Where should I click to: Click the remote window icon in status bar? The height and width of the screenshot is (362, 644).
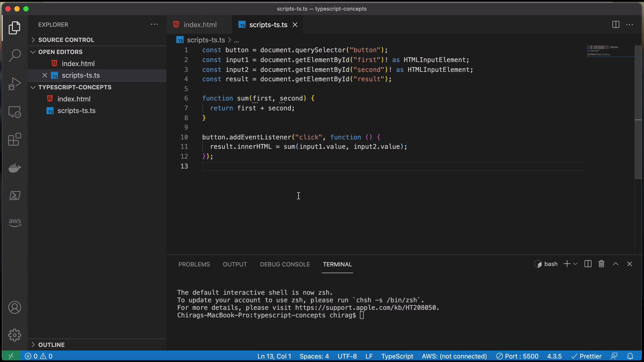11,356
